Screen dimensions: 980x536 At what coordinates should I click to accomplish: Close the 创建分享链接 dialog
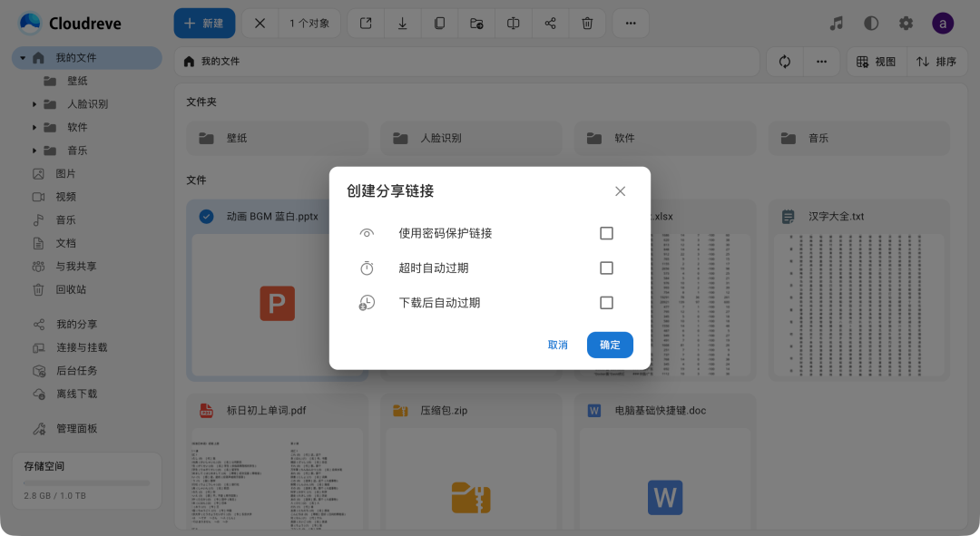[620, 191]
